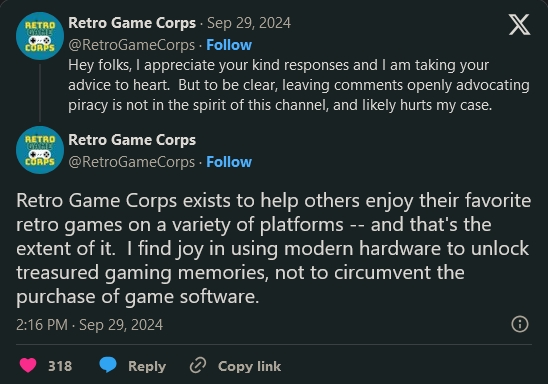Follow @RetroGameCorps in the lower tweet
Image resolution: width=548 pixels, height=384 pixels.
229,162
